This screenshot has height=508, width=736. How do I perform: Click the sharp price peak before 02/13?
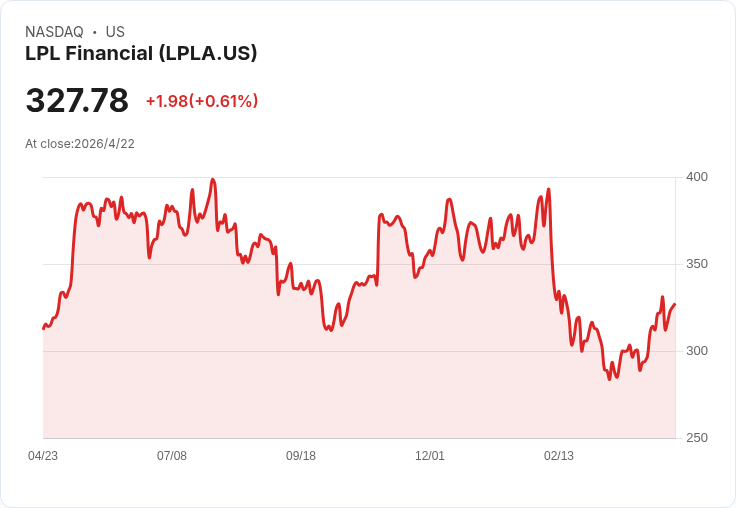548,190
